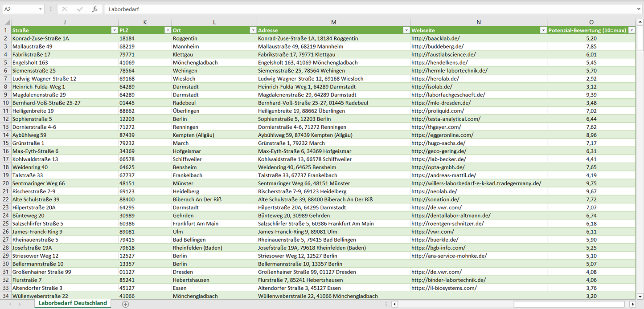Viewport: 644px width, 309px height.
Task: Open the http://baacklab.de/ website cell
Action: 435,39
